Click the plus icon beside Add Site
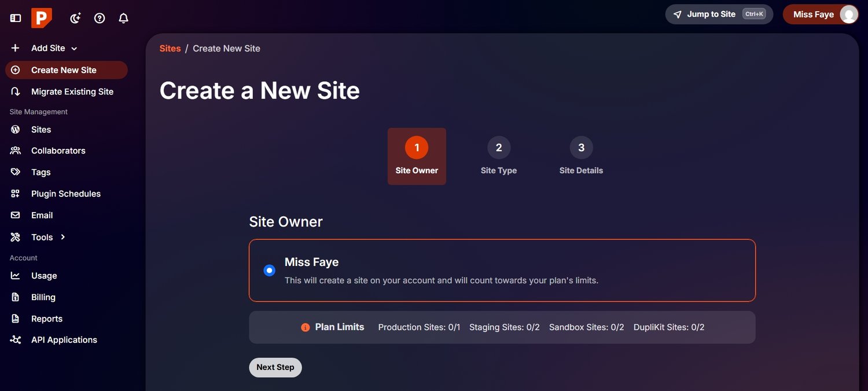868x391 pixels. [x=16, y=48]
